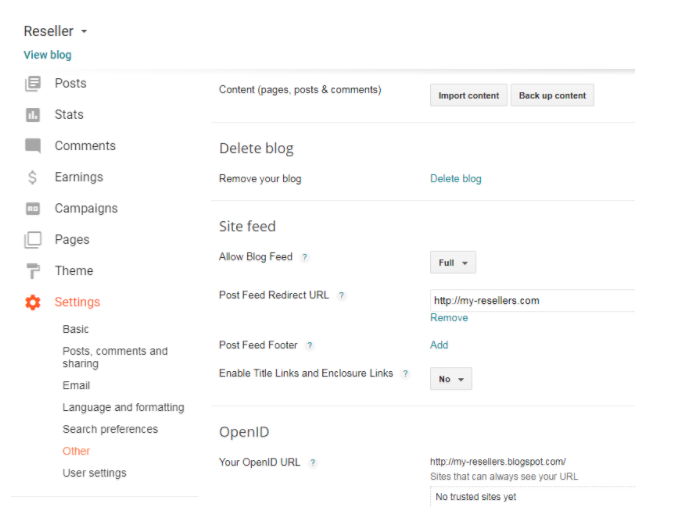Open Stats via bar chart icon
This screenshot has width=678, height=522.
point(33,115)
